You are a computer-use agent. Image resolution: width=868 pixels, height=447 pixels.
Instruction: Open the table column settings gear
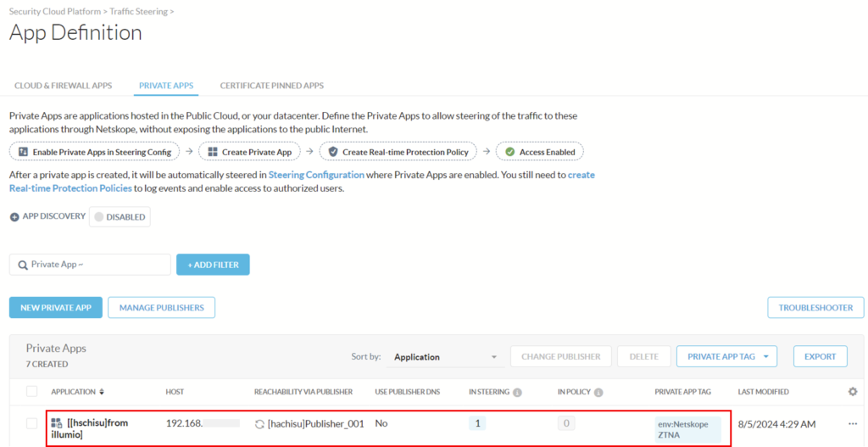pyautogui.click(x=853, y=392)
